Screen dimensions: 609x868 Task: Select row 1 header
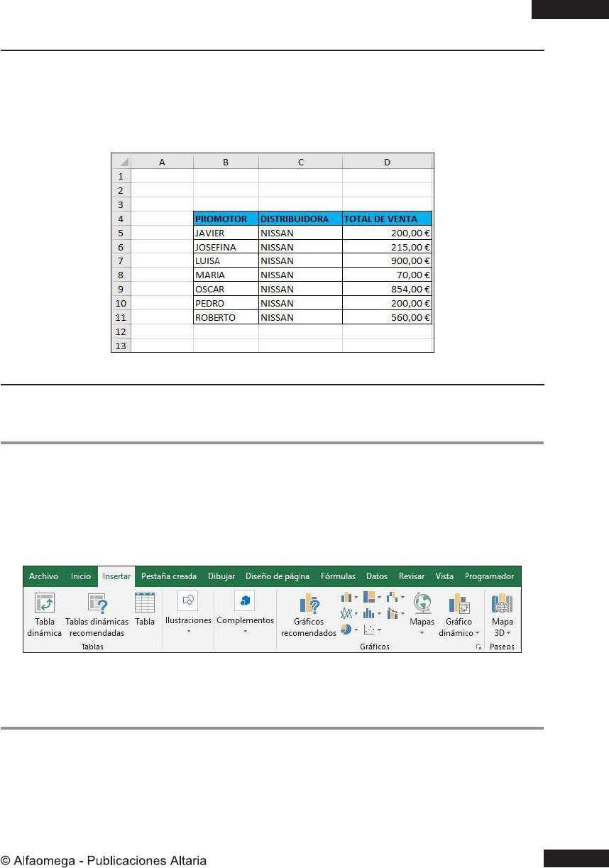121,176
